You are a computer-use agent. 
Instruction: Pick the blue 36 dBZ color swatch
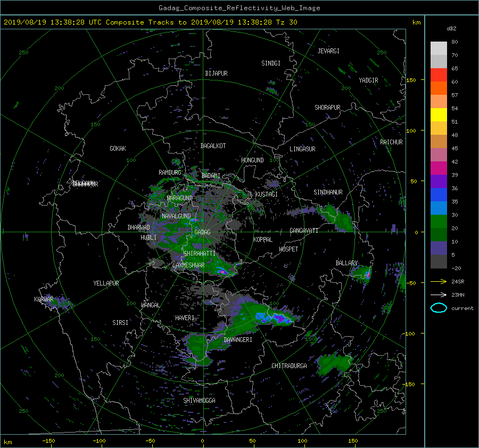(x=439, y=194)
